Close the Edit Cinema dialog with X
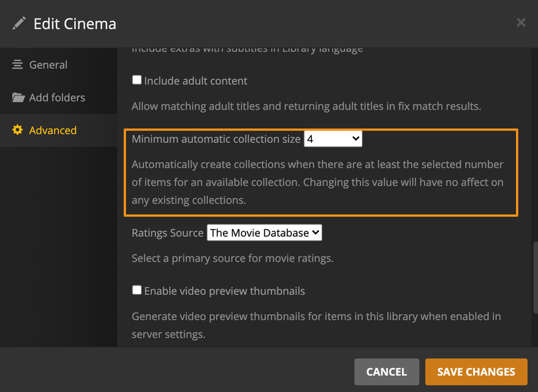 point(520,23)
